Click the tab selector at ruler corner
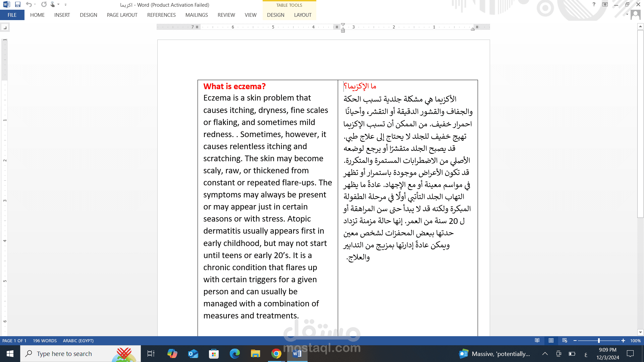 click(x=5, y=27)
